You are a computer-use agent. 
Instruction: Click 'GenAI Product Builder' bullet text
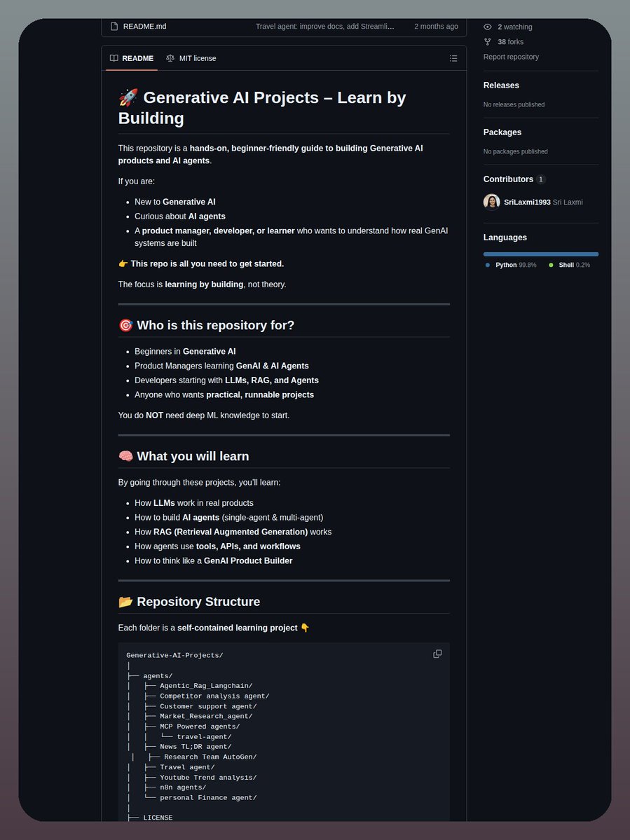[x=248, y=561]
